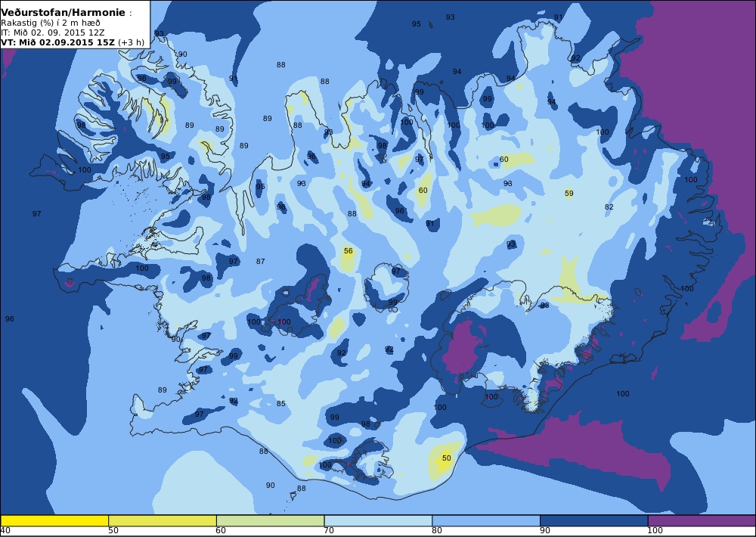Screen dimensions: 756x537
Task: Click the 82 humidity value on the map
Action: coord(609,207)
